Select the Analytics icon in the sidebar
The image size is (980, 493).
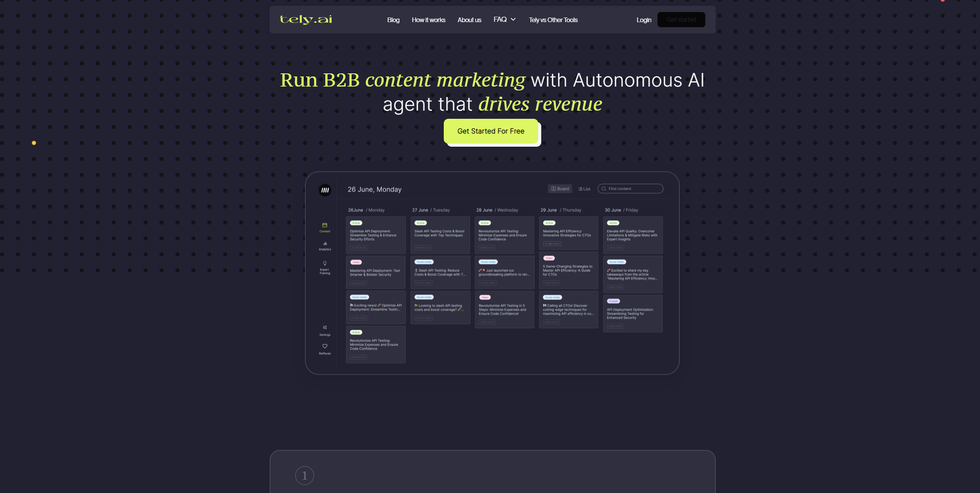(x=324, y=245)
